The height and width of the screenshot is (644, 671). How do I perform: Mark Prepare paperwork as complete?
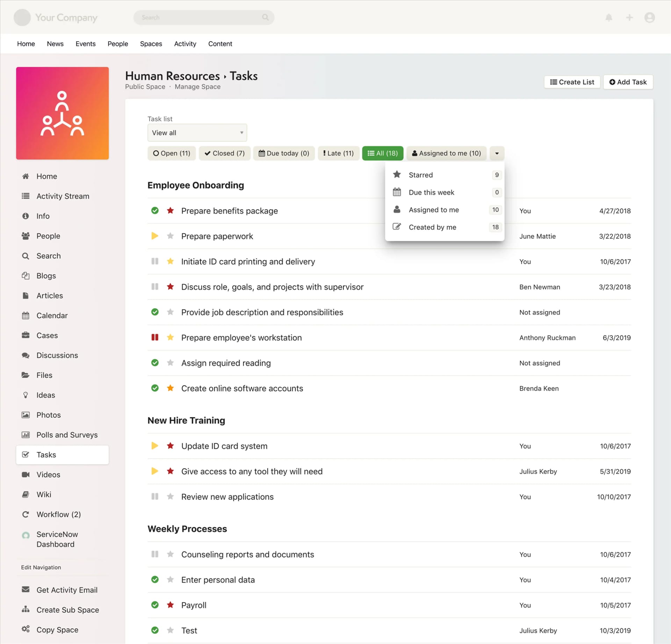click(x=155, y=236)
